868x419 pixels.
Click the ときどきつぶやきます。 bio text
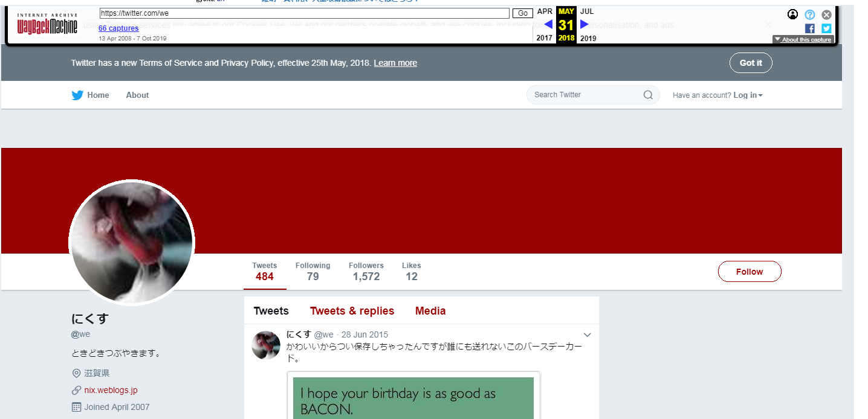coord(116,353)
